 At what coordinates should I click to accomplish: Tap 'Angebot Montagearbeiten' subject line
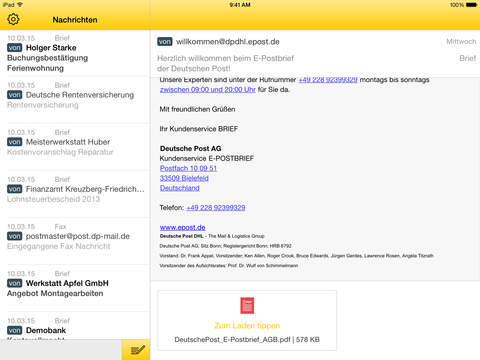coord(55,293)
